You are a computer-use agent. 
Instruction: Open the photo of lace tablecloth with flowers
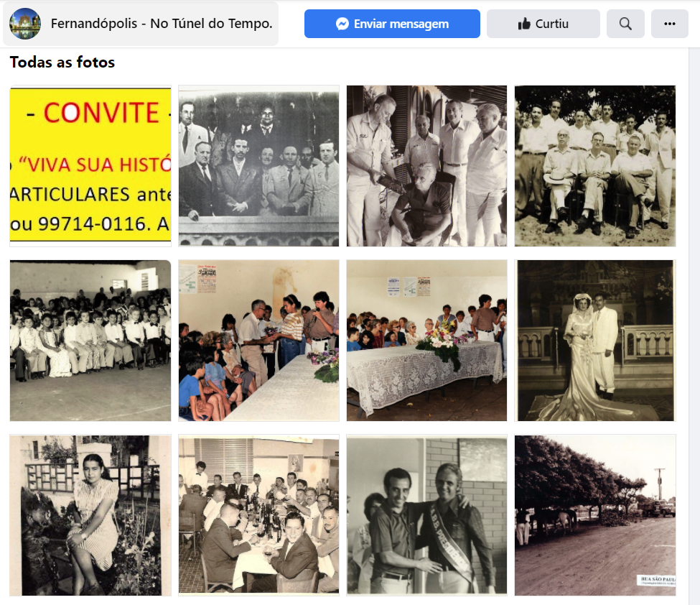click(x=426, y=341)
